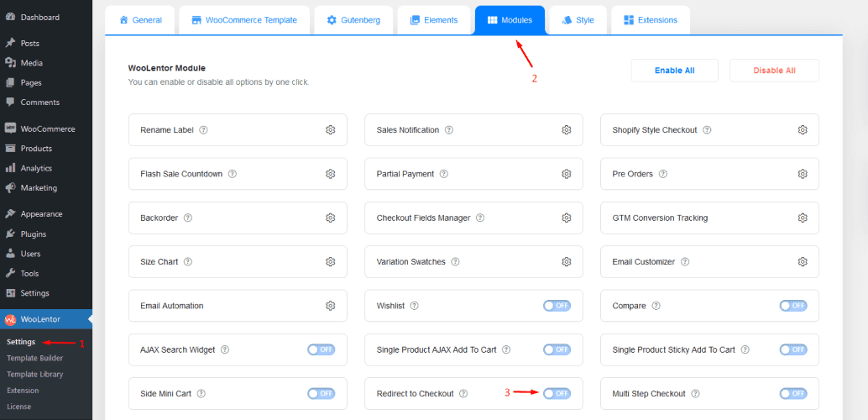Click help icon next to Wishlist

coord(414,306)
